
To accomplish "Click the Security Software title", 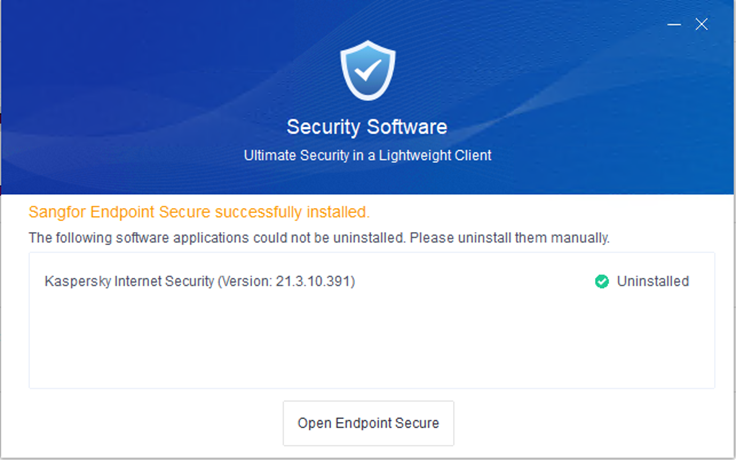I will (367, 127).
